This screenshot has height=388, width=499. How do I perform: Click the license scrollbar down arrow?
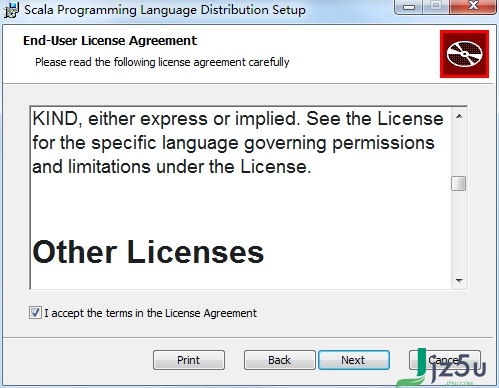459,281
